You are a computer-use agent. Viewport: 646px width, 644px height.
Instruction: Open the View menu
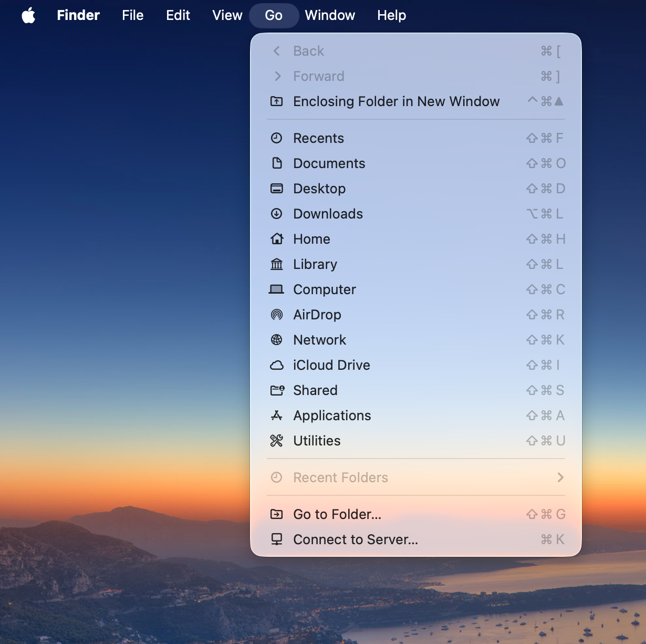coord(227,15)
